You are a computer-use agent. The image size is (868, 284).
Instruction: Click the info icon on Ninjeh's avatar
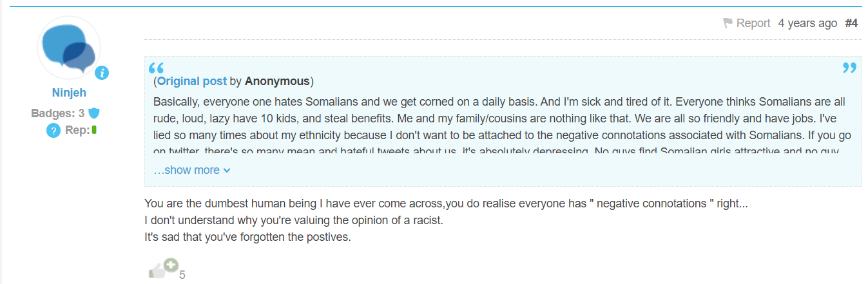[x=102, y=73]
